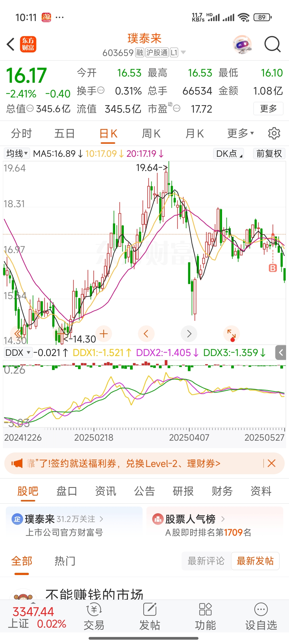Collapse indicator panel side arrow
Viewport: 289px width, 644px height.
pos(281,352)
